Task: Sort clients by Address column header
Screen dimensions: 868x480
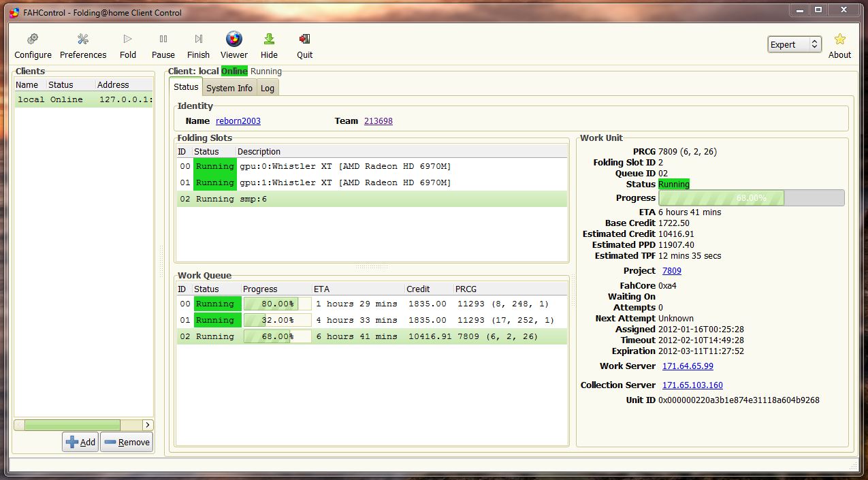Action: (x=125, y=84)
